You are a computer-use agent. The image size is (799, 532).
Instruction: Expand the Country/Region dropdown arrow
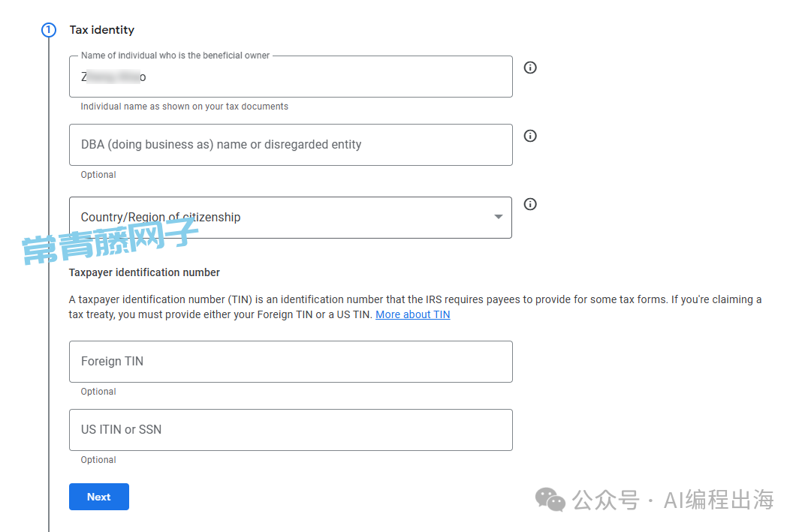click(498, 217)
